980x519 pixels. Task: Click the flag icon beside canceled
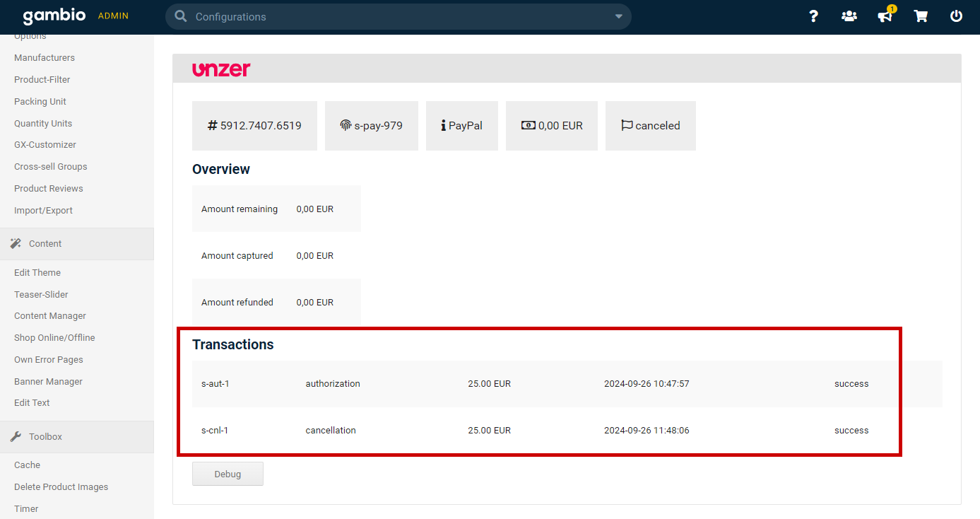tap(627, 125)
